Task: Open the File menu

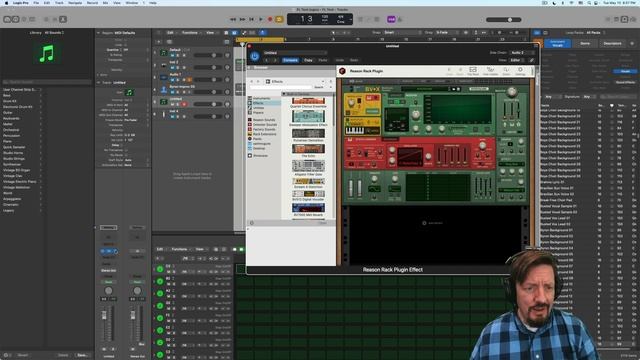Action: [x=36, y=3]
